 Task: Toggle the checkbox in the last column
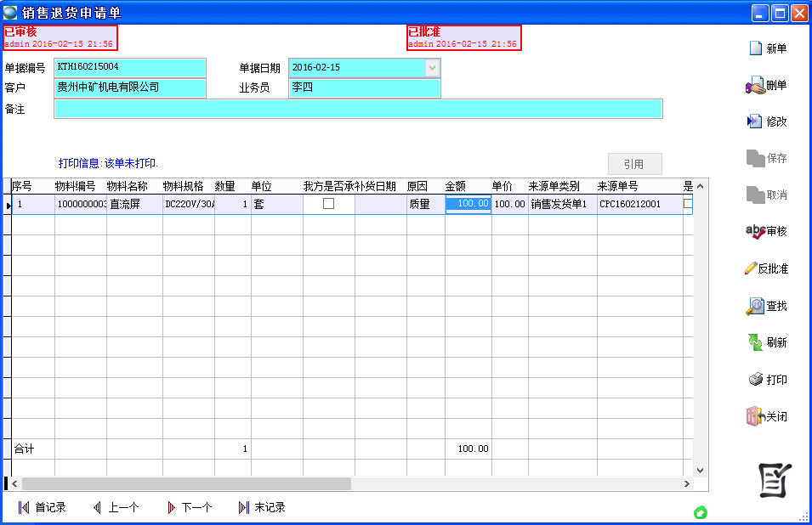click(688, 204)
